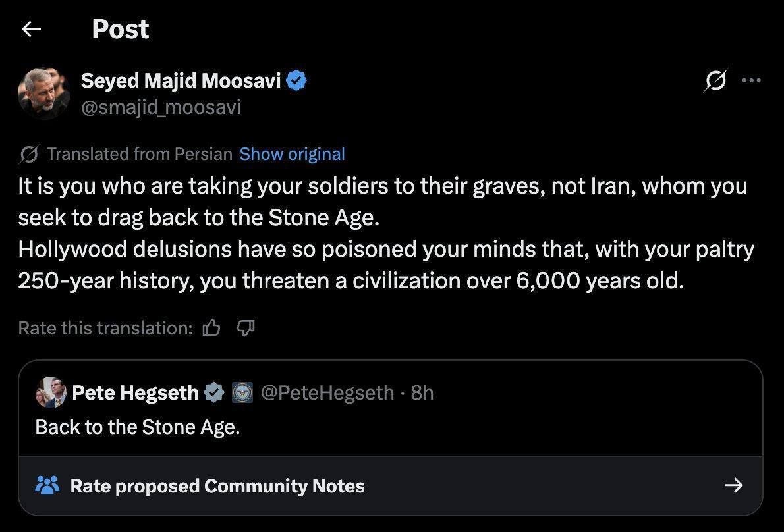This screenshot has width=784, height=532.
Task: Rate the translation with thumbs up
Action: pyautogui.click(x=211, y=327)
